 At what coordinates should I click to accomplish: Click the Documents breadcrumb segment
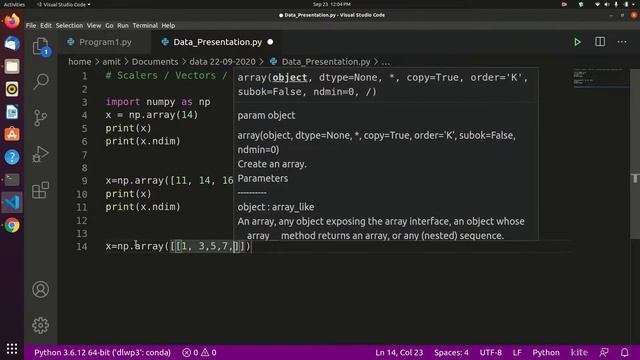(x=155, y=62)
